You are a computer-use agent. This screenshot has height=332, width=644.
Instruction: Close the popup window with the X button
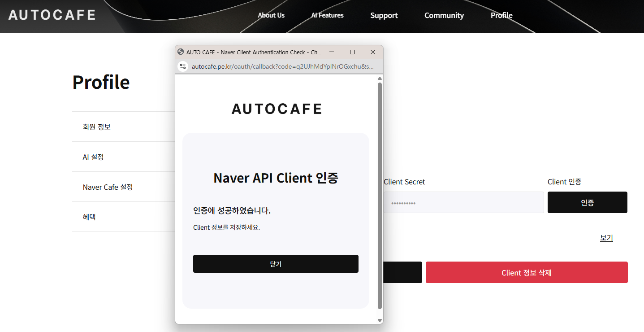click(x=372, y=52)
